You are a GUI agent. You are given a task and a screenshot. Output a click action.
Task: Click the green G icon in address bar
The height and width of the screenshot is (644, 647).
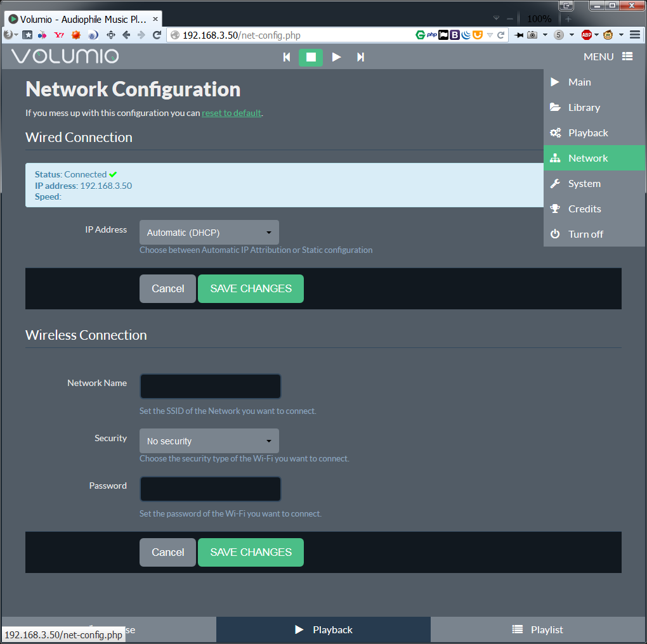pyautogui.click(x=420, y=35)
